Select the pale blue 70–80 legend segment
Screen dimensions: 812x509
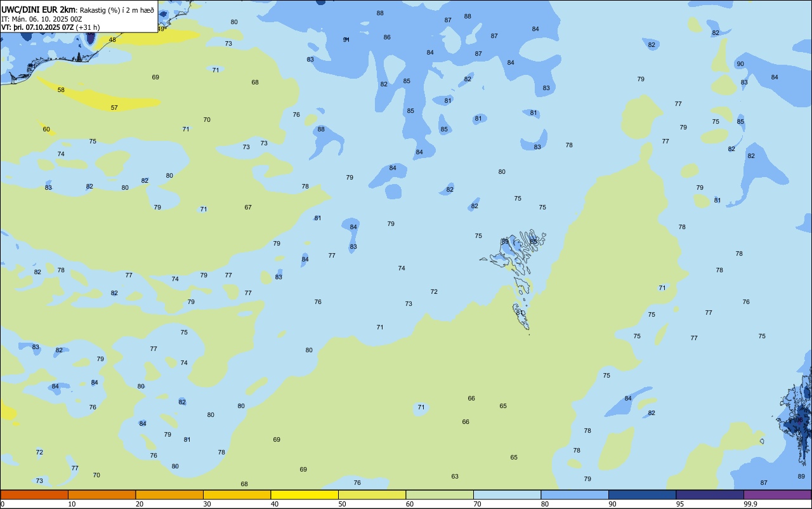click(x=507, y=494)
